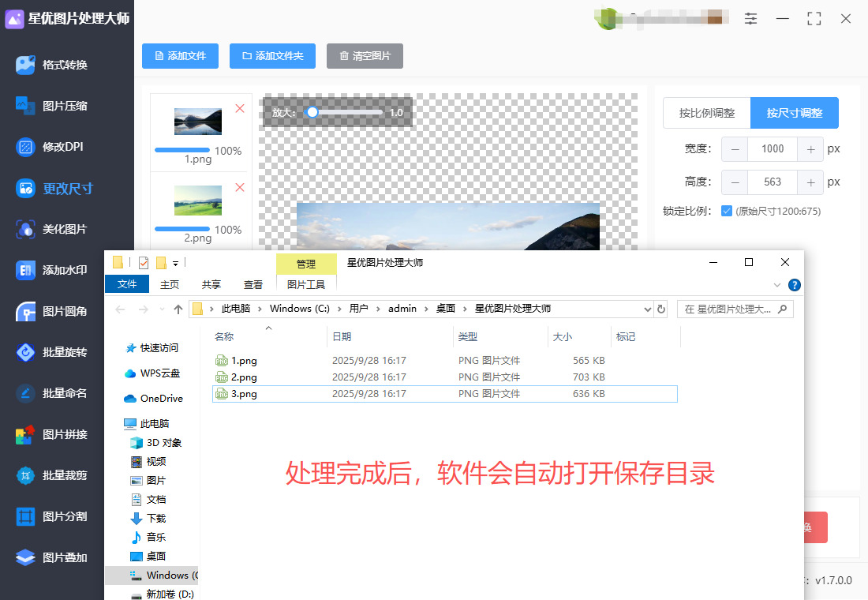Image resolution: width=868 pixels, height=600 pixels.
Task: Open the 图片圆角 rounded corners tool
Action: 51,311
